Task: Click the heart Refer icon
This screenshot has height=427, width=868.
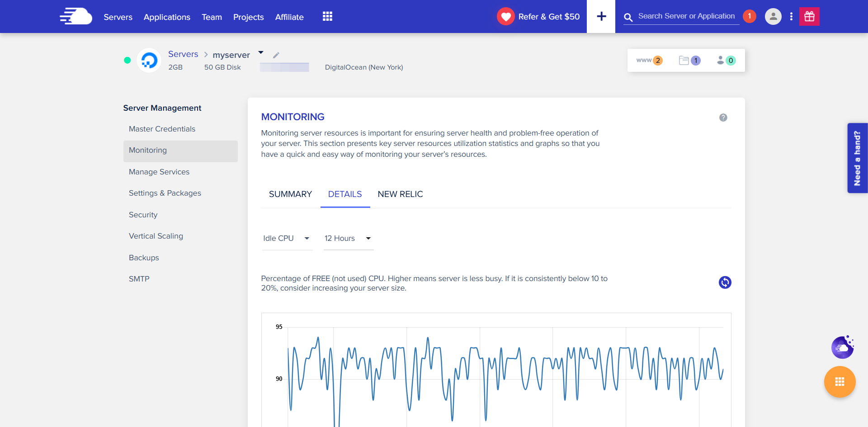Action: (505, 17)
